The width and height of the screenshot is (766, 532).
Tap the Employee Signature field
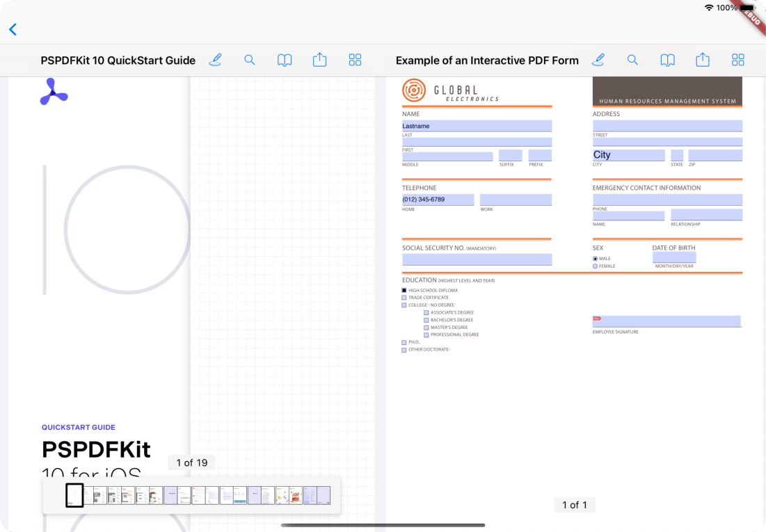[x=667, y=321]
